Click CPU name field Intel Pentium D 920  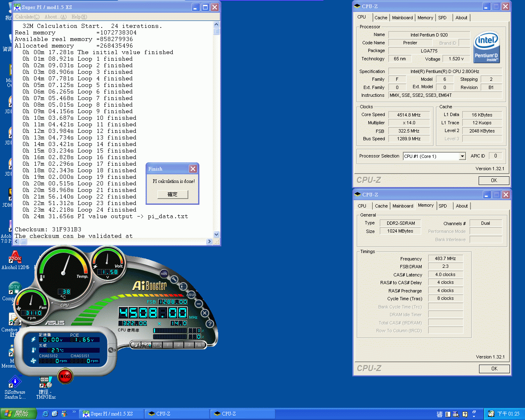[429, 35]
